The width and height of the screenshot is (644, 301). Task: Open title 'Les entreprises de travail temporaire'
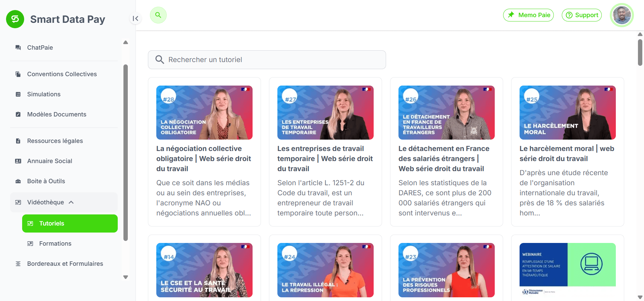[x=325, y=159]
